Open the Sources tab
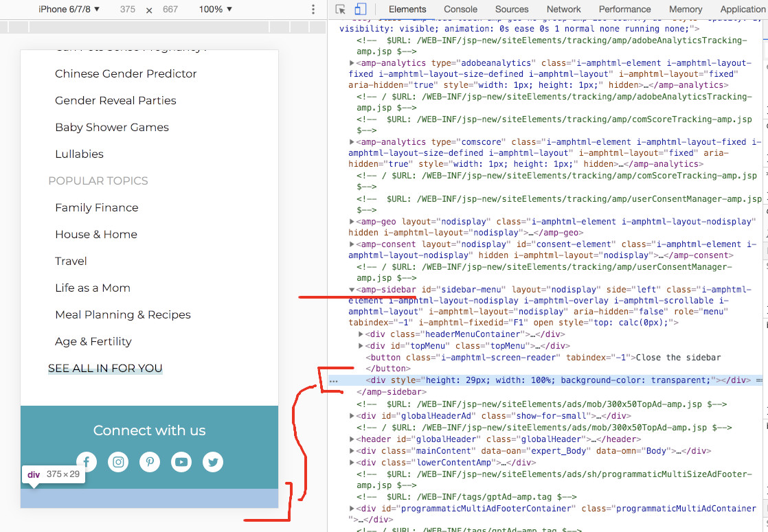The height and width of the screenshot is (532, 768). pyautogui.click(x=512, y=10)
